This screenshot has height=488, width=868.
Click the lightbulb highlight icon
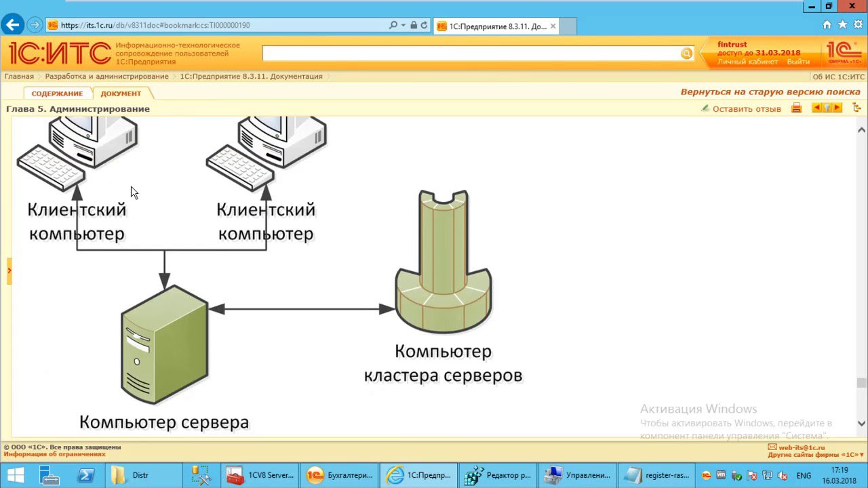click(x=827, y=108)
